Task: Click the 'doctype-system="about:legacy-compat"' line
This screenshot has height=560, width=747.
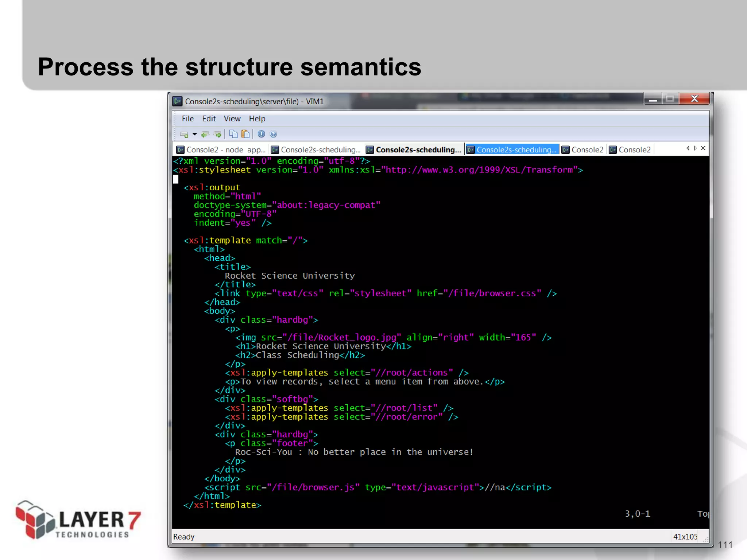Action: 287,205
